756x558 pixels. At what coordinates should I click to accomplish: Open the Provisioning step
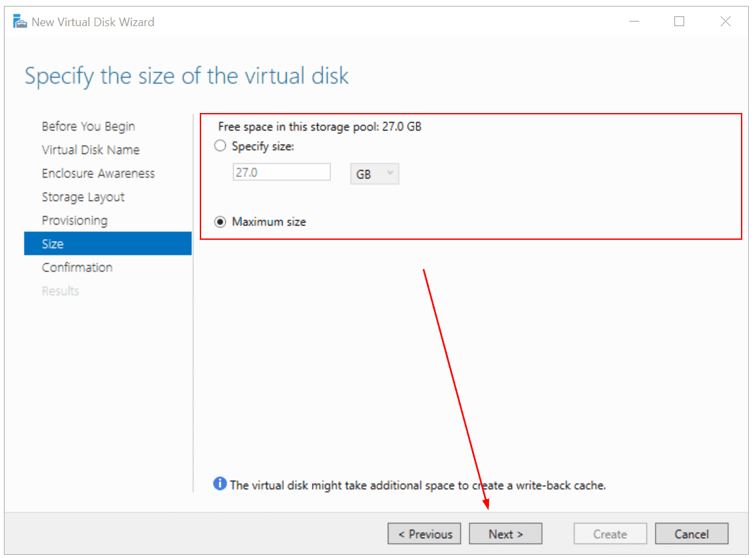click(74, 220)
